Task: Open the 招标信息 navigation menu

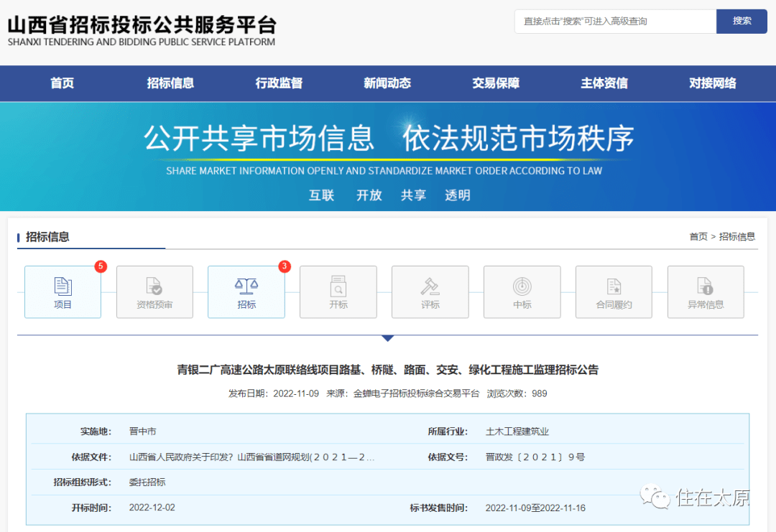Action: (x=170, y=83)
